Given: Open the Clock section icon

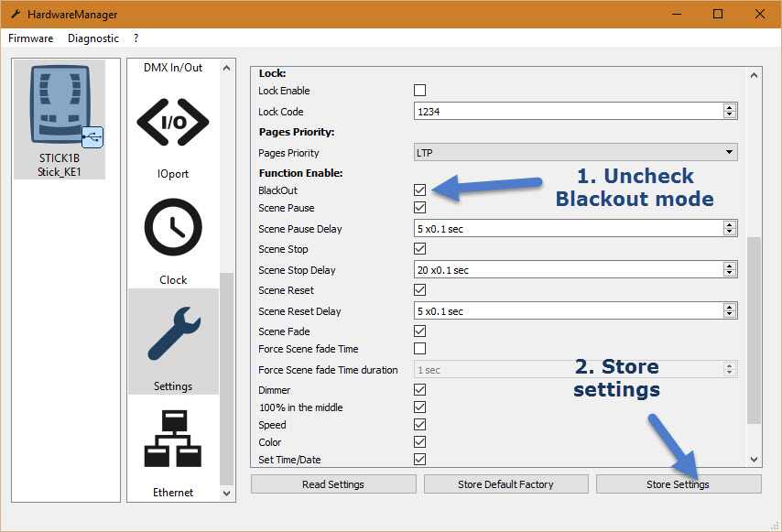Looking at the screenshot, I should 173,227.
